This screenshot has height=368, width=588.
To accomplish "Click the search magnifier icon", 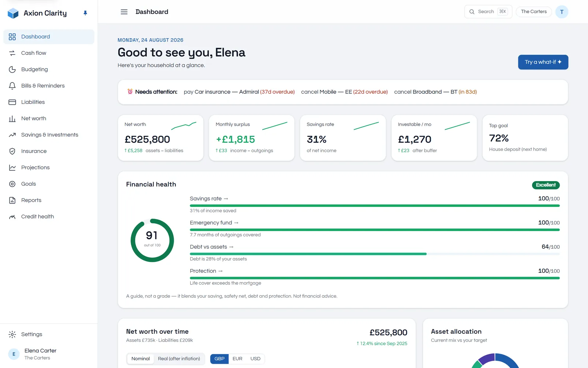I will (x=472, y=12).
